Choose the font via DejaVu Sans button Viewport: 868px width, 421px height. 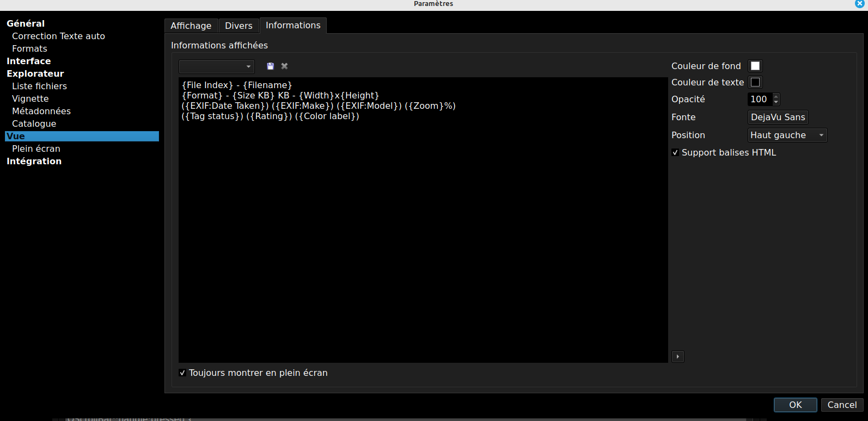coord(778,117)
